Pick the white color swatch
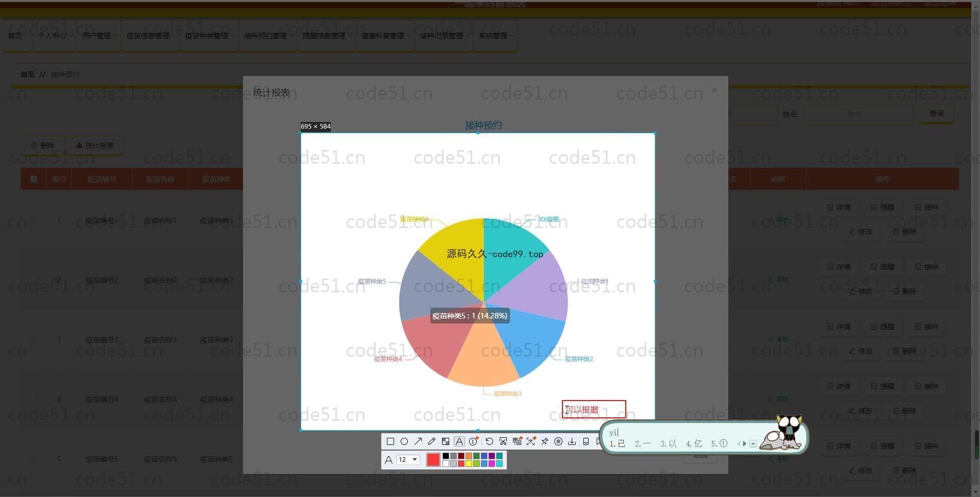 point(446,463)
